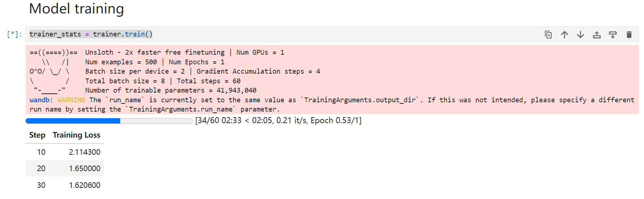644x199 pixels.
Task: Click the yellow WARNING label
Action: tap(71, 100)
